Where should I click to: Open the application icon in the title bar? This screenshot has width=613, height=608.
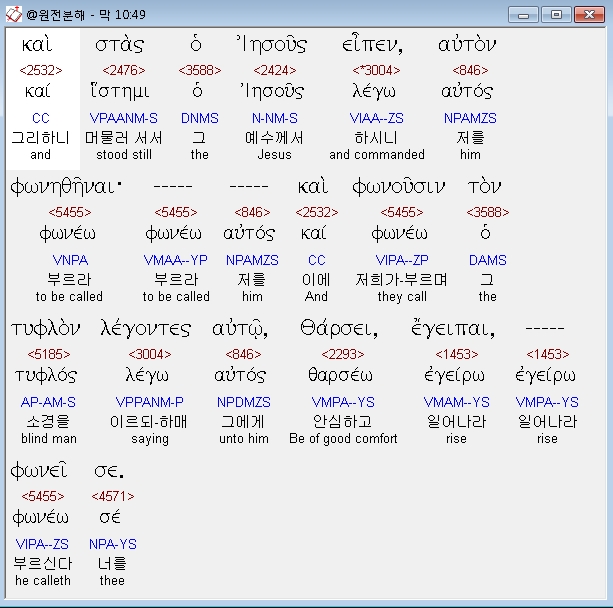tap(13, 14)
